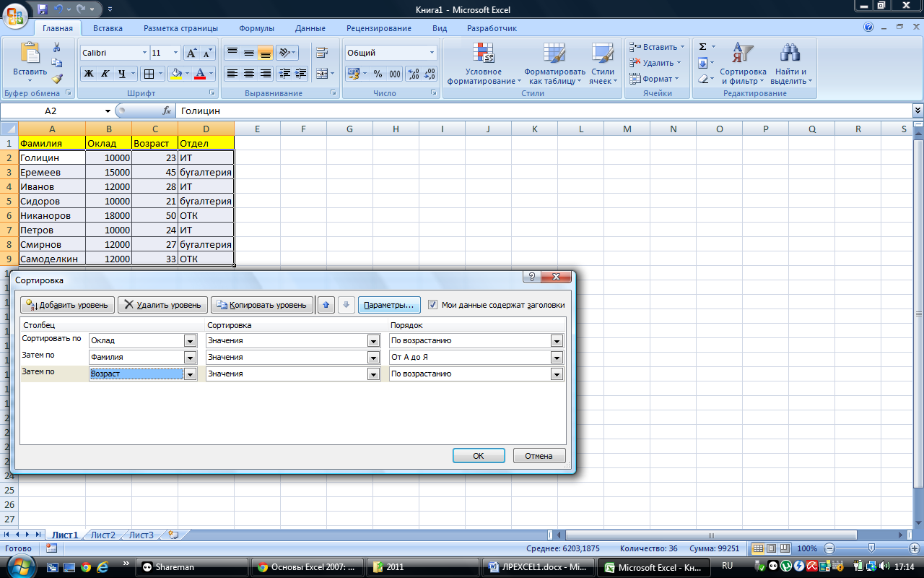Open first-level По возрастанию order dropdown
The width and height of the screenshot is (924, 578).
tap(557, 340)
